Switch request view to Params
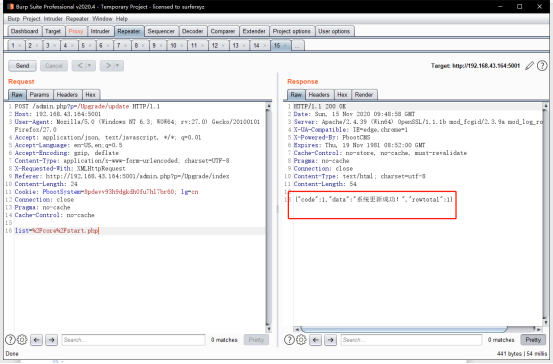Image resolution: width=553 pixels, height=364 pixels. coord(39,95)
